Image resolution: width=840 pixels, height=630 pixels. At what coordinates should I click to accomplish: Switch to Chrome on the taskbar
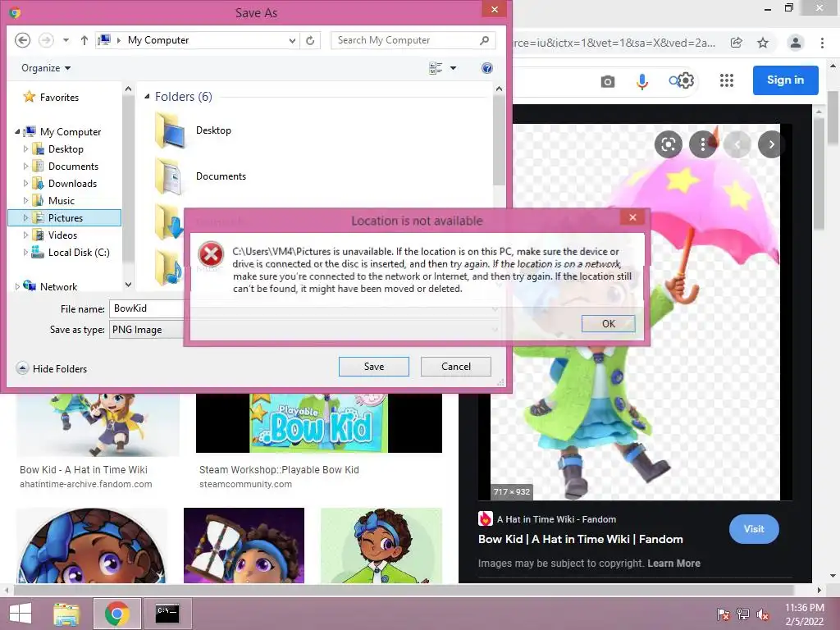[x=117, y=614]
